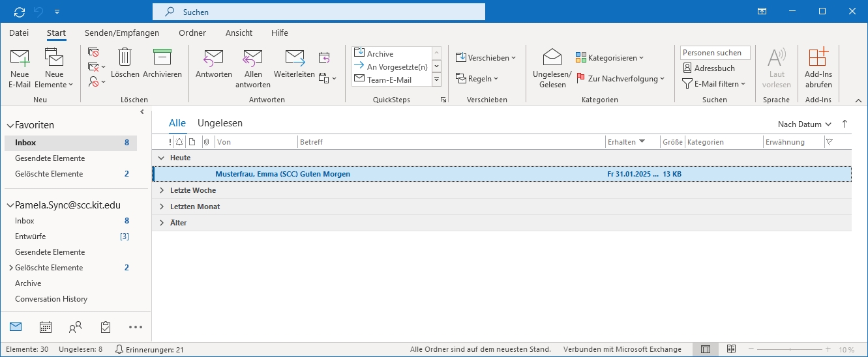Switch to Mail view icon
This screenshot has height=357, width=868.
[16, 327]
